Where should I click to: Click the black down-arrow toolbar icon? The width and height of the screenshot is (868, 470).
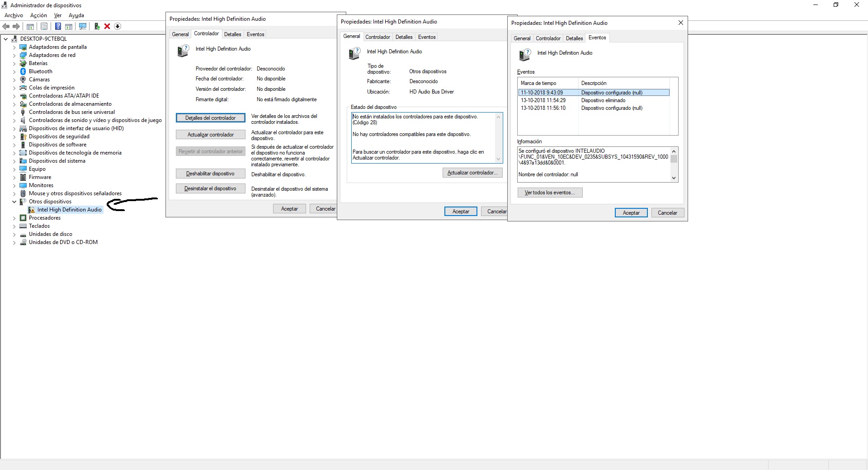(x=118, y=26)
